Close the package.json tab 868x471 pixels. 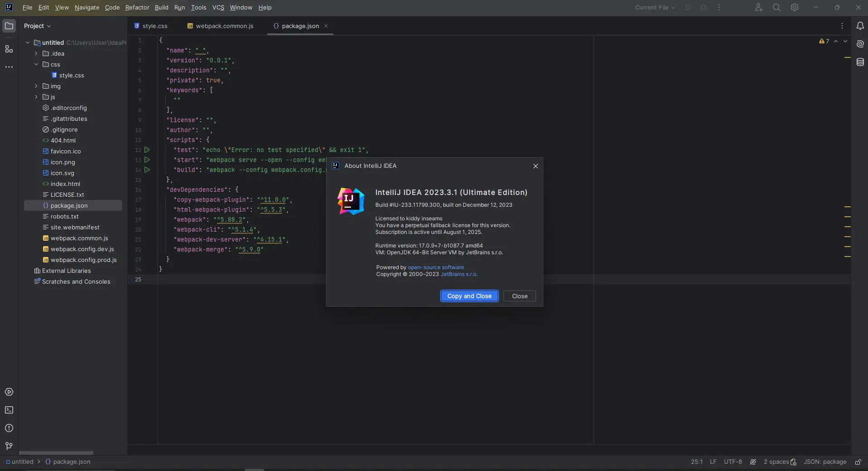(326, 26)
